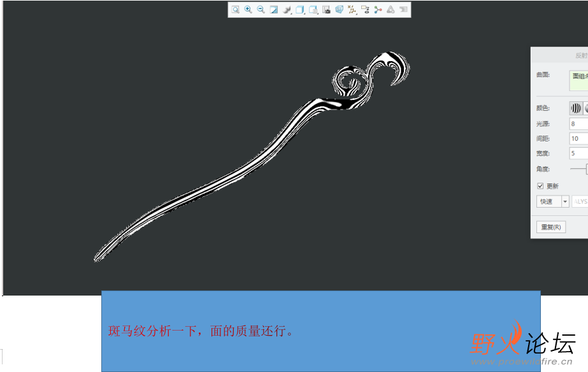
Task: Click the Repaint screen icon
Action: pos(274,10)
